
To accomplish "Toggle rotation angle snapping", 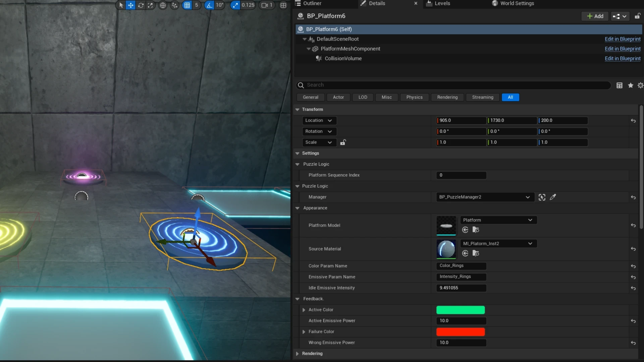I will pyautogui.click(x=209, y=5).
